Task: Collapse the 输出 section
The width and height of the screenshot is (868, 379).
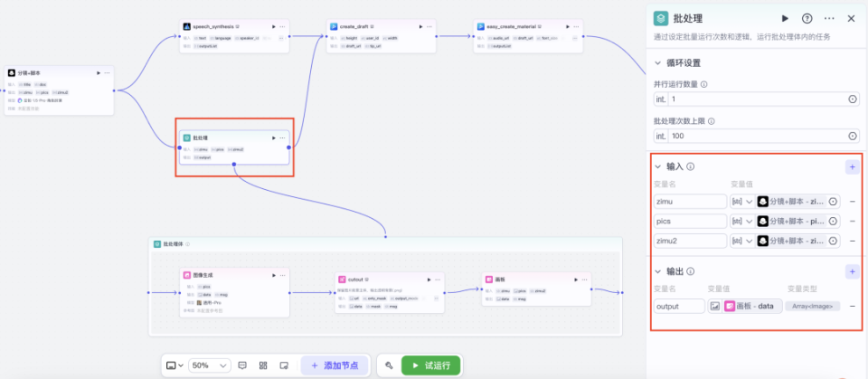Action: click(x=657, y=271)
